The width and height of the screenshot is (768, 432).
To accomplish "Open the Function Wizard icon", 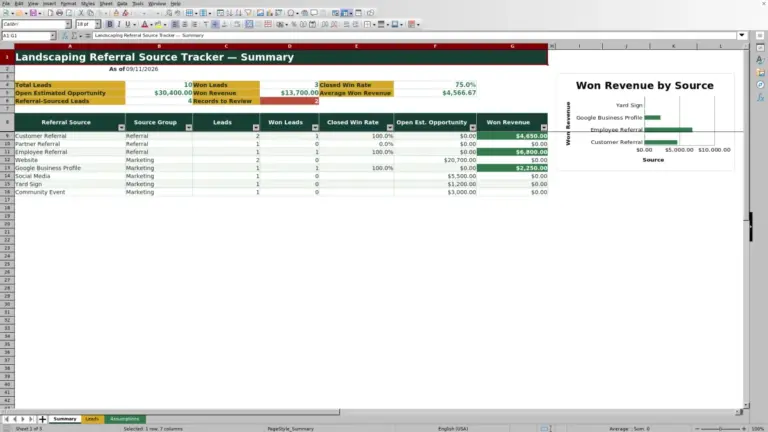I will (65, 36).
